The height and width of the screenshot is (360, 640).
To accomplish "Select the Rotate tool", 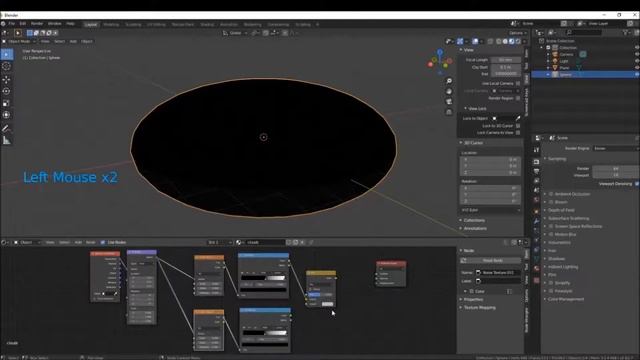I will pyautogui.click(x=7, y=91).
